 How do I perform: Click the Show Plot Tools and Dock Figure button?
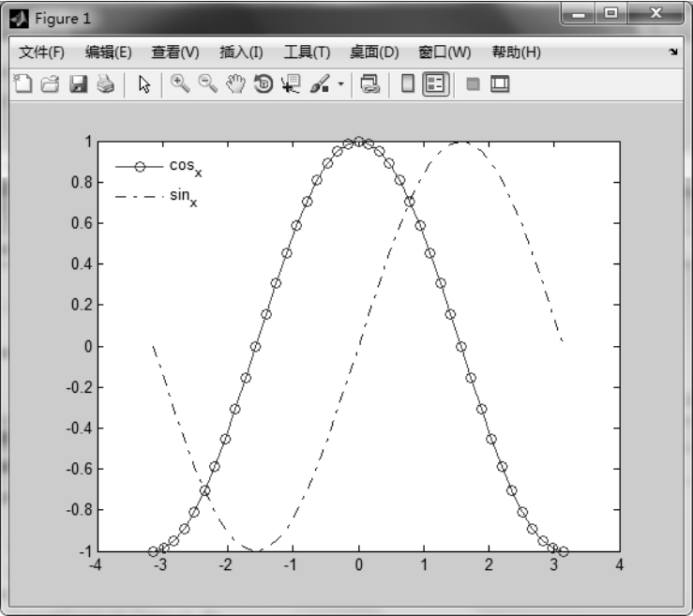[x=500, y=84]
